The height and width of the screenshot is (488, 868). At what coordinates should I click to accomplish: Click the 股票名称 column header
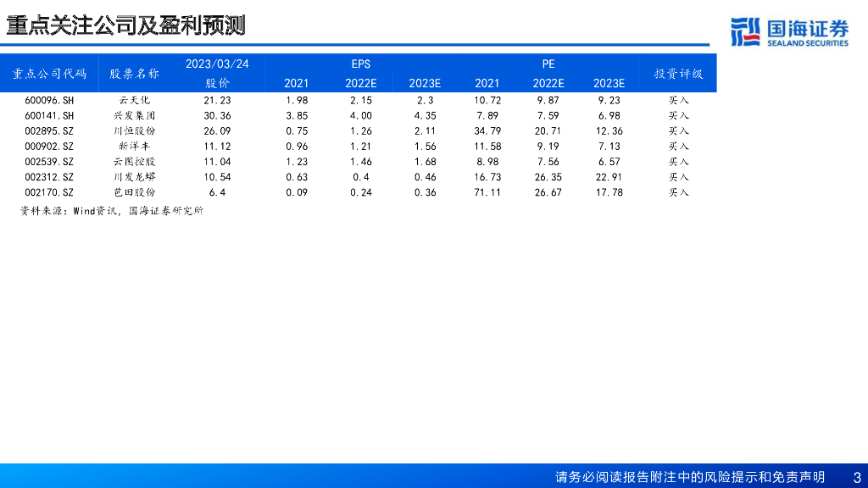tap(135, 74)
